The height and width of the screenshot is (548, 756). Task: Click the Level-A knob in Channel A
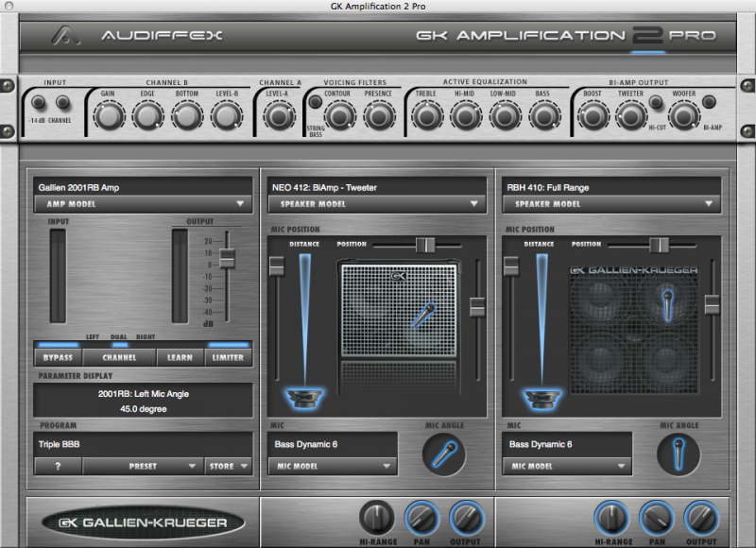click(x=279, y=116)
